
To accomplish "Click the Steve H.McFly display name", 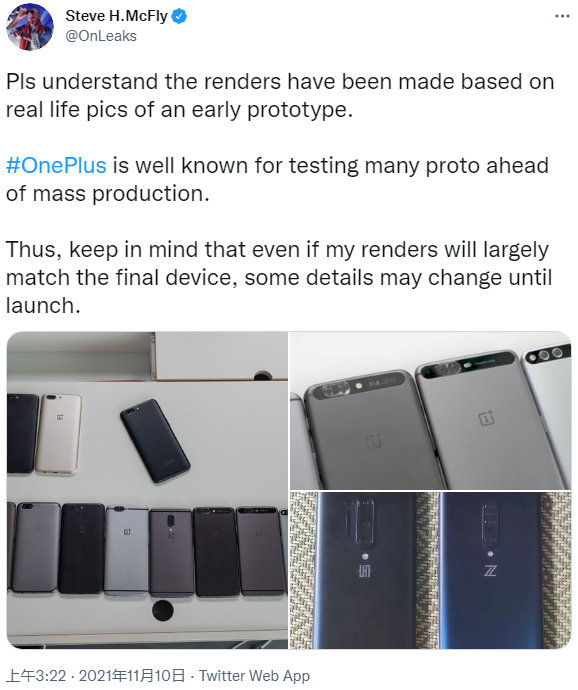I will pos(117,16).
